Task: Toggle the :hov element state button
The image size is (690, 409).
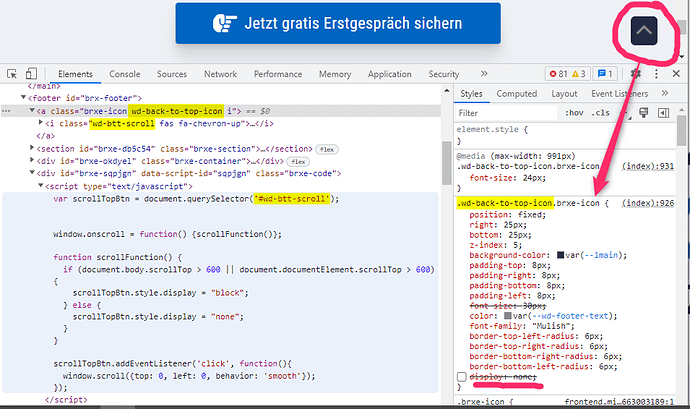Action: (x=574, y=113)
